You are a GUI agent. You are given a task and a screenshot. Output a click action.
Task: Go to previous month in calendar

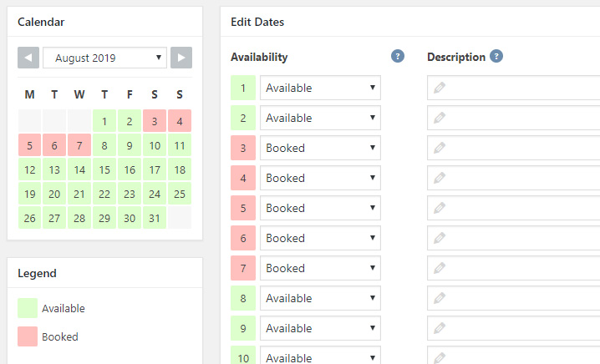[28, 58]
